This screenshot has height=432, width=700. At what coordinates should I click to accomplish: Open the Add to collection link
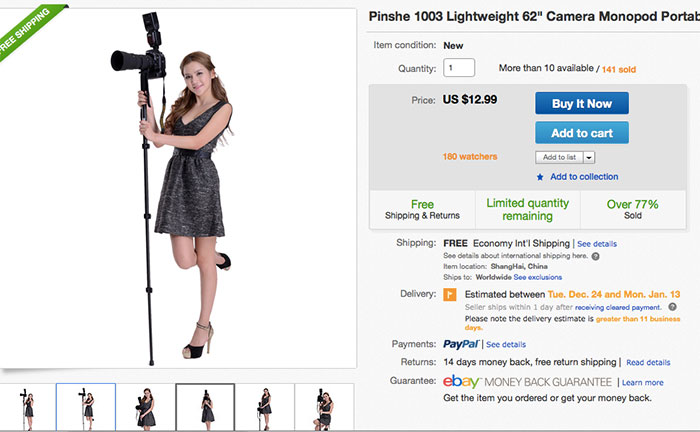pyautogui.click(x=584, y=177)
